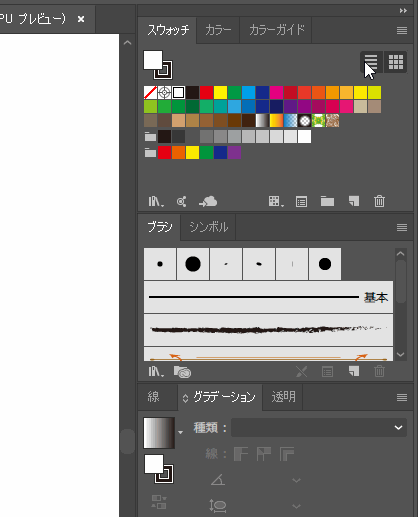Switch swatches to thumbnail grid view
Image resolution: width=418 pixels, height=517 pixels.
pyautogui.click(x=396, y=62)
